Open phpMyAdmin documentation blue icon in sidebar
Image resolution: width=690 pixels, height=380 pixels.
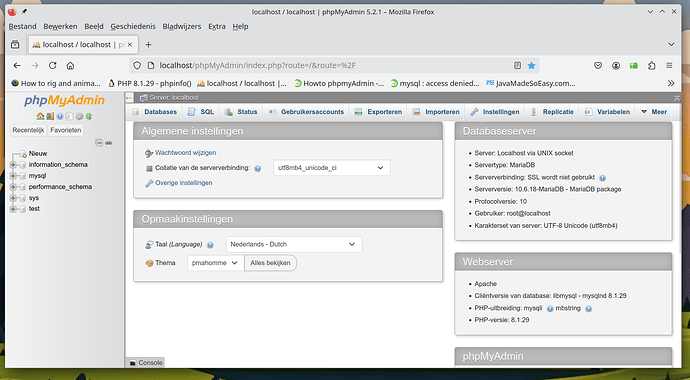click(x=60, y=117)
